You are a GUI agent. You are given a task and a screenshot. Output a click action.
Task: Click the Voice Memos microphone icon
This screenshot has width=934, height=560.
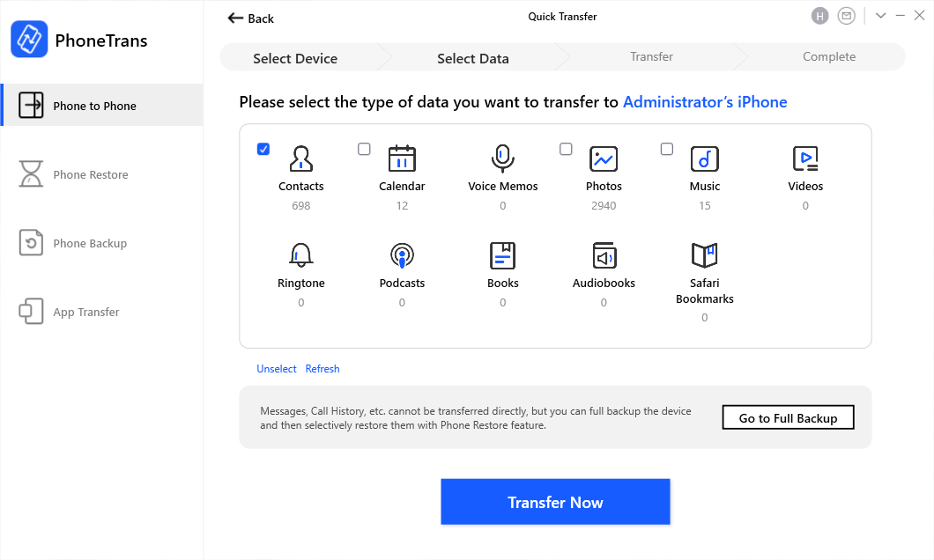coord(502,158)
